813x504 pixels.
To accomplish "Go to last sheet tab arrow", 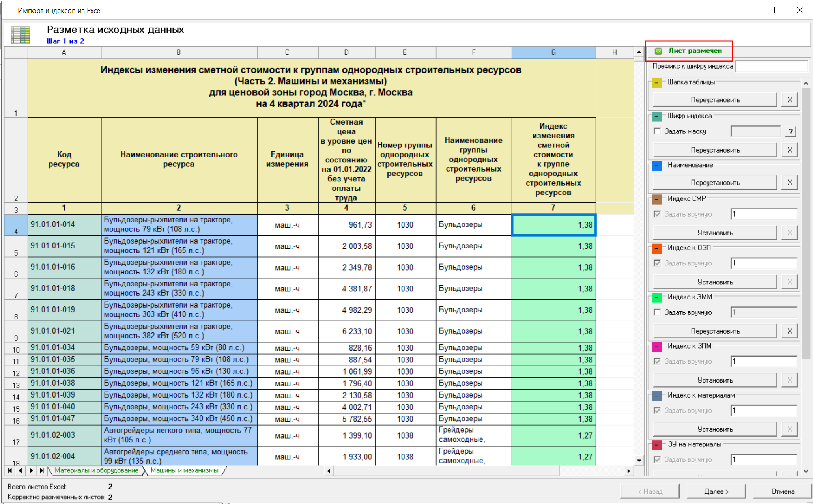I will (x=42, y=470).
